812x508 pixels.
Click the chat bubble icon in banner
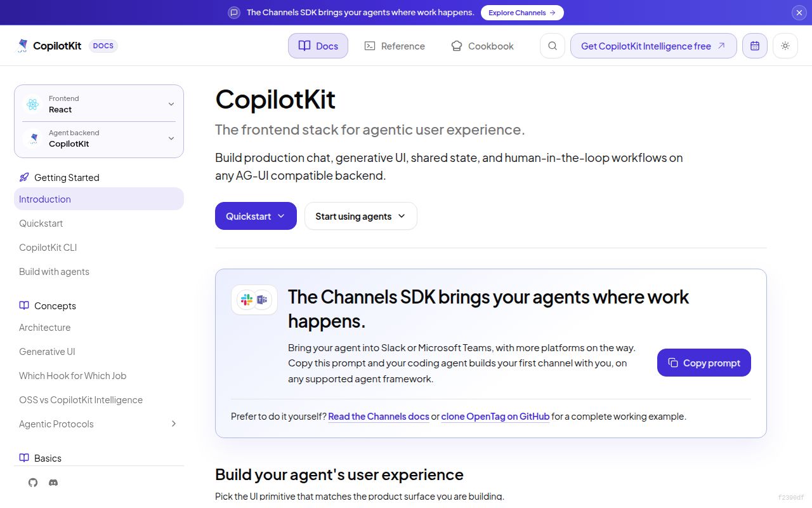click(234, 13)
